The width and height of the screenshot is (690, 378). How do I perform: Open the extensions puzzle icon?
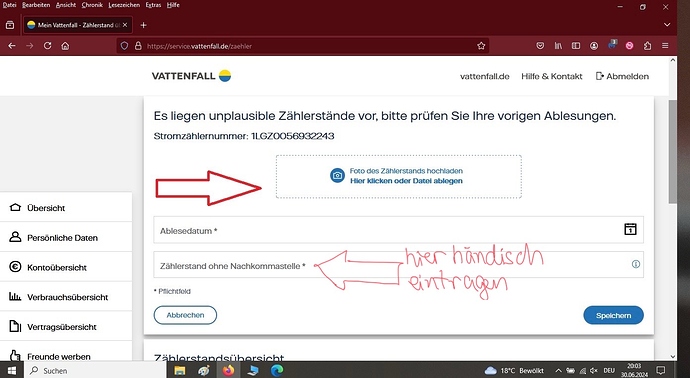647,46
